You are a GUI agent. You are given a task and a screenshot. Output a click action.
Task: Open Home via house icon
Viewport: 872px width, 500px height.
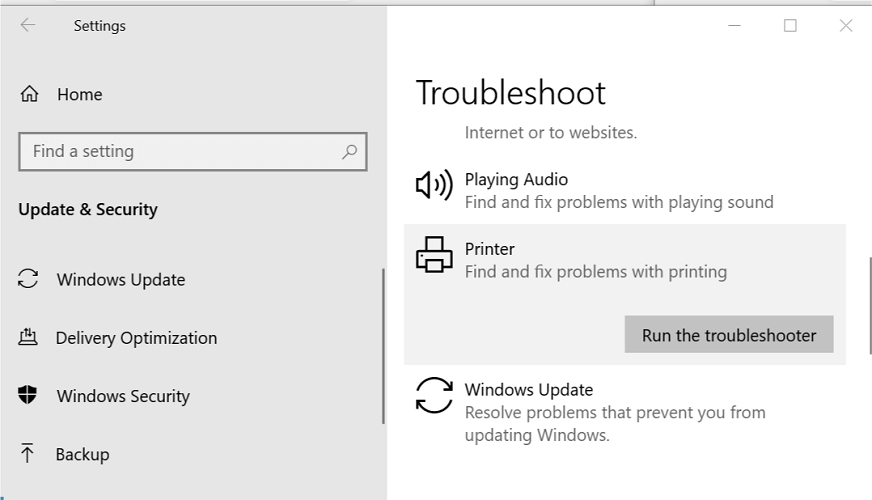point(29,94)
